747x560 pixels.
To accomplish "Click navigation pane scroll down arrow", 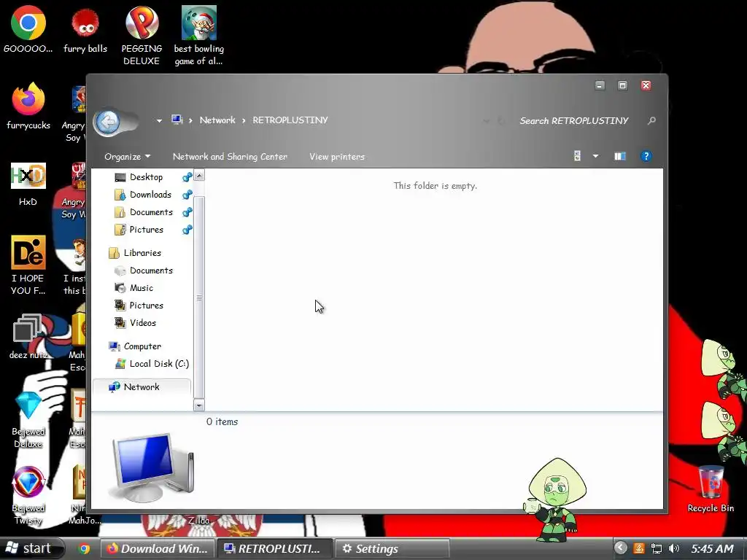I will pos(199,405).
